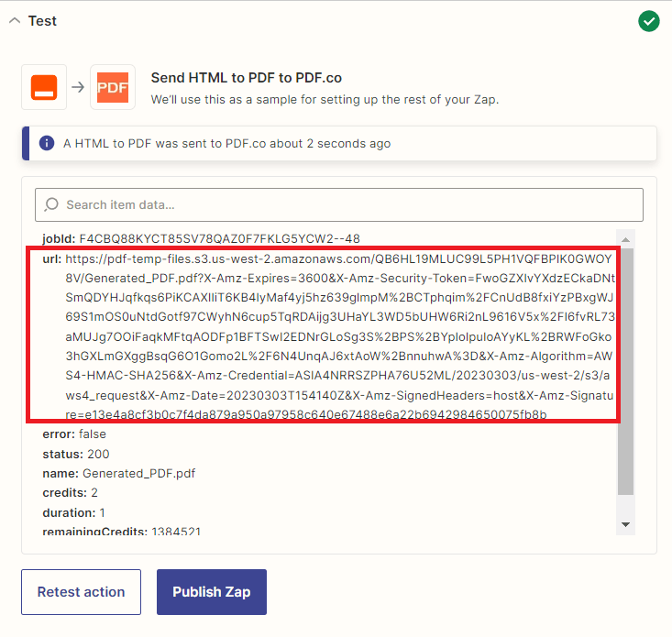Click the highlighted url value text
672x637 pixels.
coord(339,336)
